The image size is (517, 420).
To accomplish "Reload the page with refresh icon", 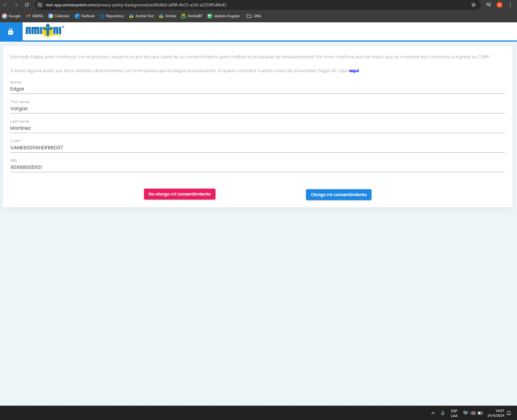I will tap(27, 5).
